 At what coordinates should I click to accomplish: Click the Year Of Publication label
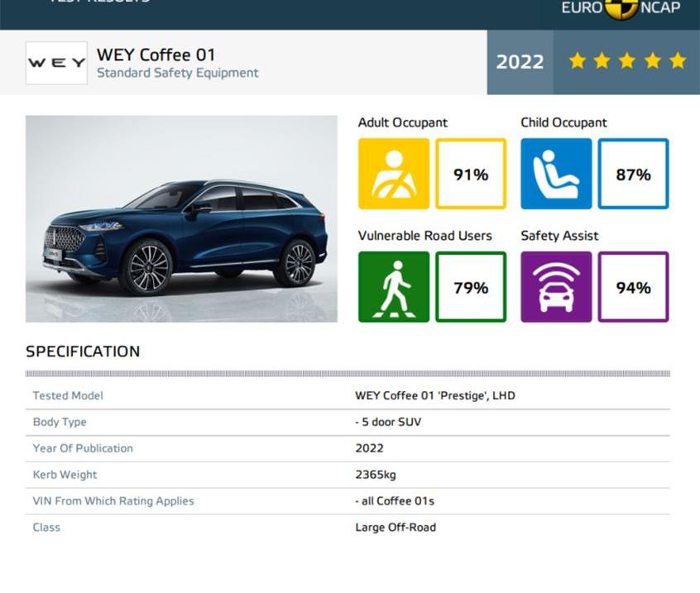click(83, 448)
